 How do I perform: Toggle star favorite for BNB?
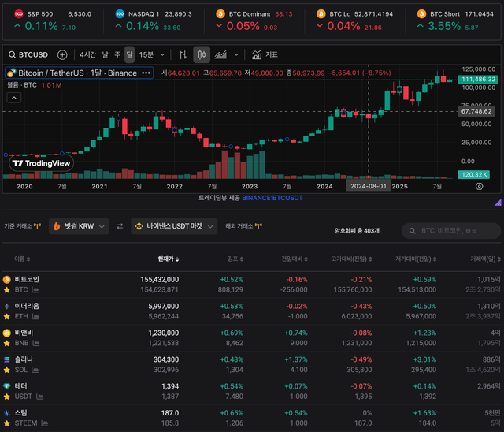6,343
